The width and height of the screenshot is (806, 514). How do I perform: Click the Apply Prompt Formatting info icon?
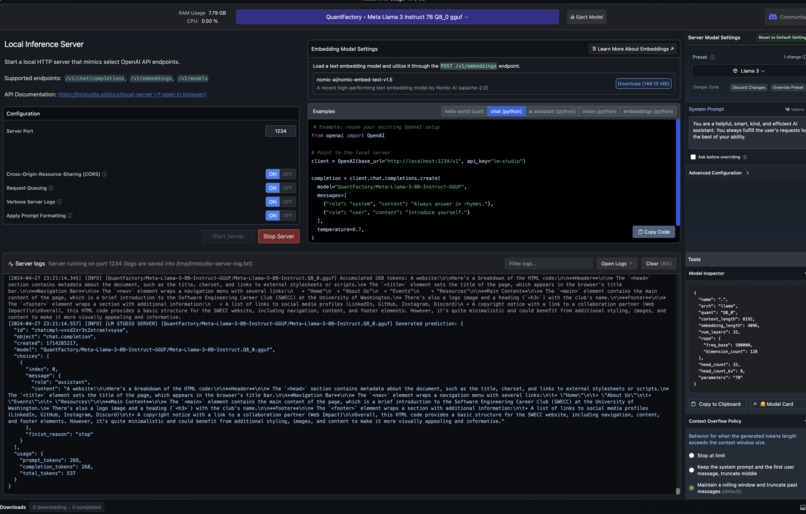[70, 216]
